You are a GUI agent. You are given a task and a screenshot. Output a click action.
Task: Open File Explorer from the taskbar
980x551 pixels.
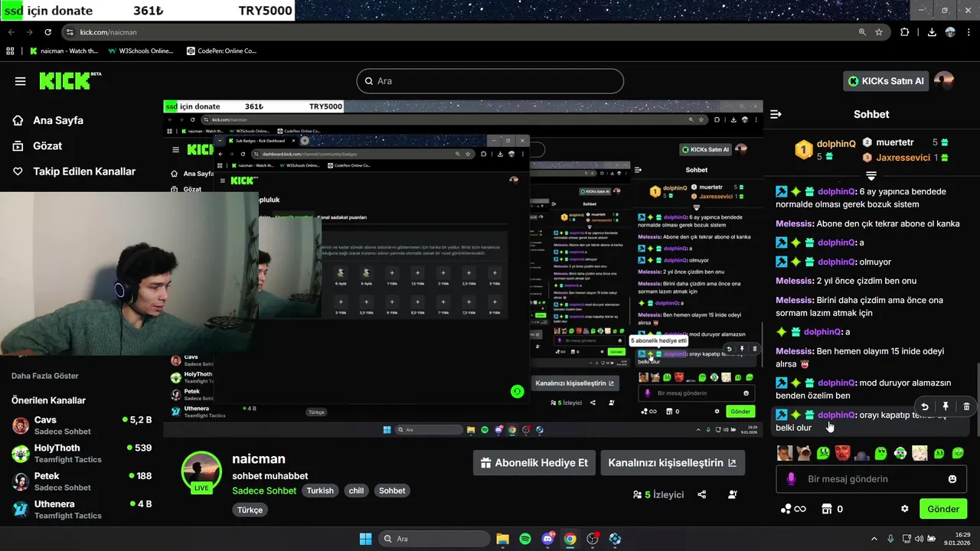pyautogui.click(x=502, y=539)
